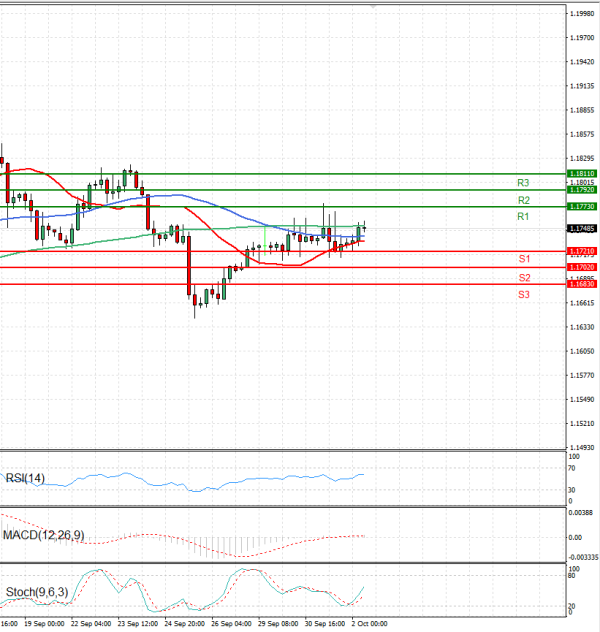Screen dimensions: 600x632
Task: Select the R3 resistance label
Action: [523, 183]
